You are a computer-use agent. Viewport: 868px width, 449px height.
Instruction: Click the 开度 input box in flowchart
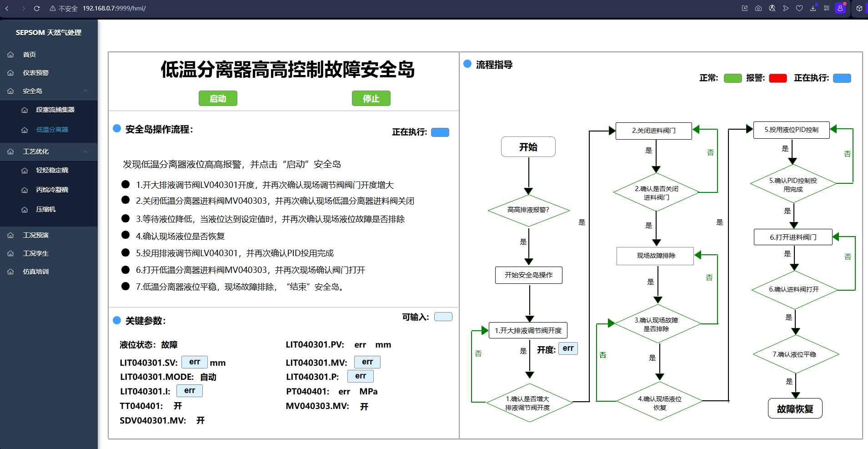coord(568,348)
